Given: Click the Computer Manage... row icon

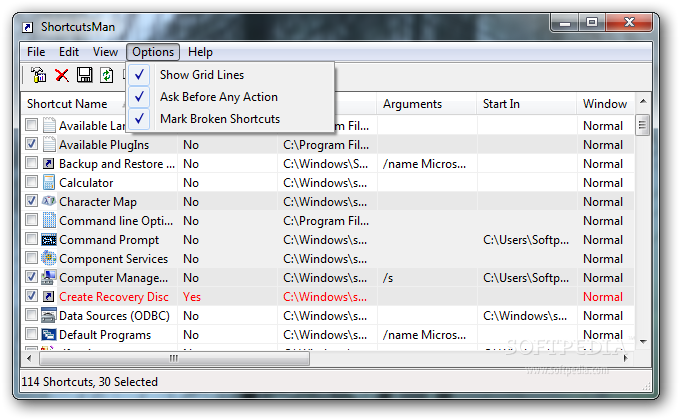Looking at the screenshot, I should tap(49, 277).
